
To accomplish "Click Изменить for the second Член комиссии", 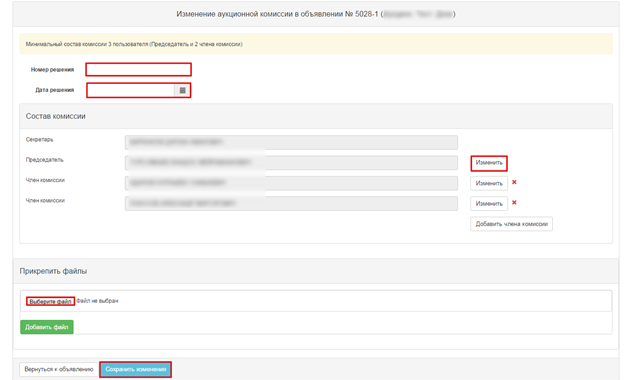I will point(489,204).
